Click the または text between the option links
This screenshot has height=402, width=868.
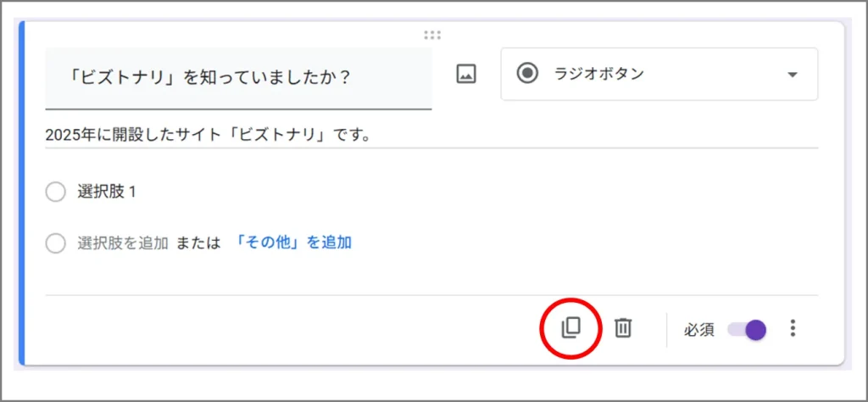[x=198, y=243]
